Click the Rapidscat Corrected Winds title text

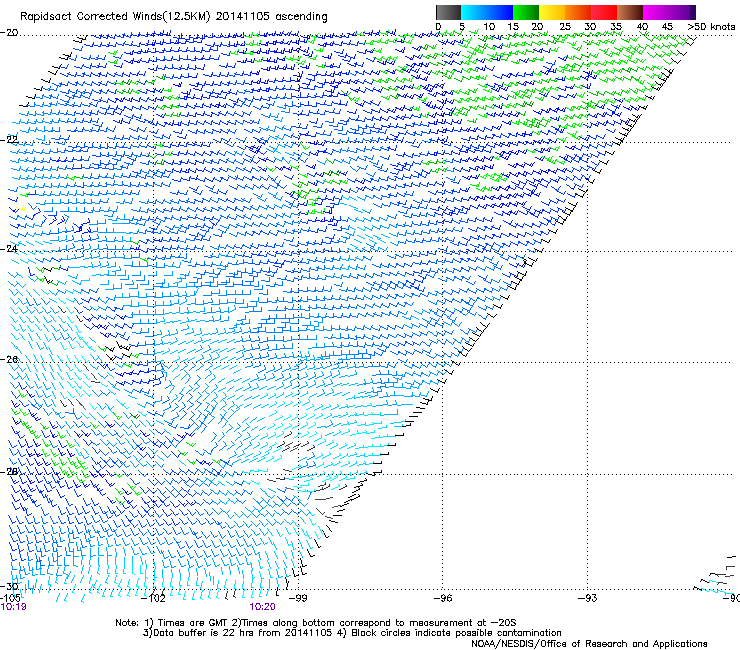click(x=174, y=16)
